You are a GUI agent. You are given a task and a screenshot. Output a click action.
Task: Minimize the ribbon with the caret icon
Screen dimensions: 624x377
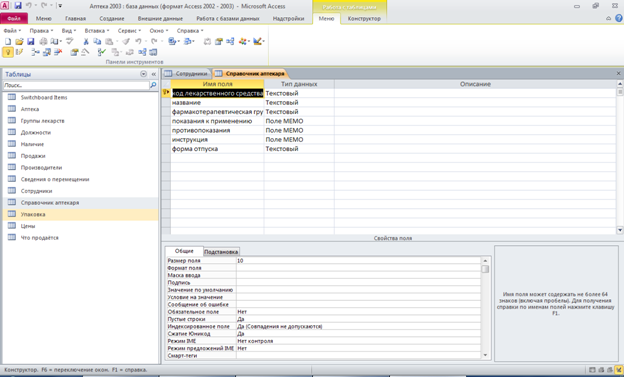coord(608,18)
